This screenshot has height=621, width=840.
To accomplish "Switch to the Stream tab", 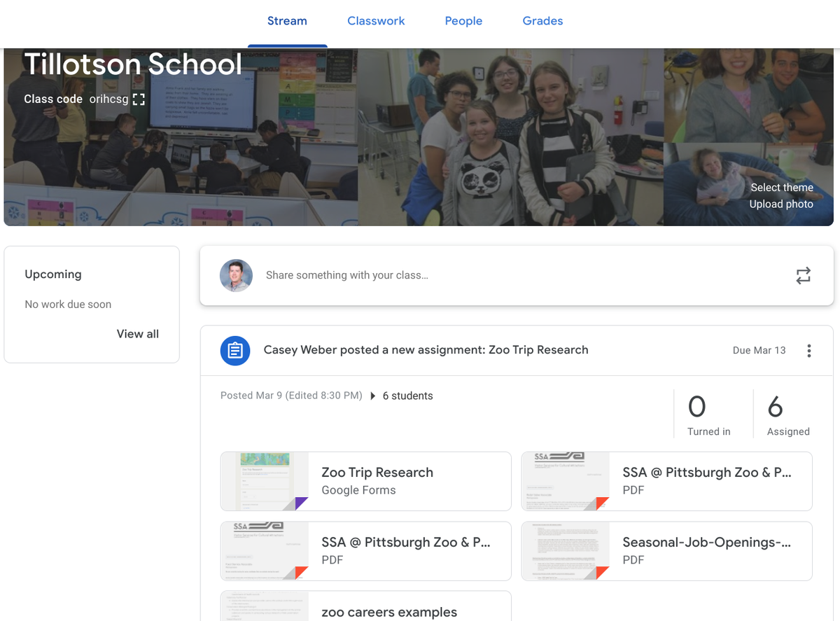I will coord(287,21).
